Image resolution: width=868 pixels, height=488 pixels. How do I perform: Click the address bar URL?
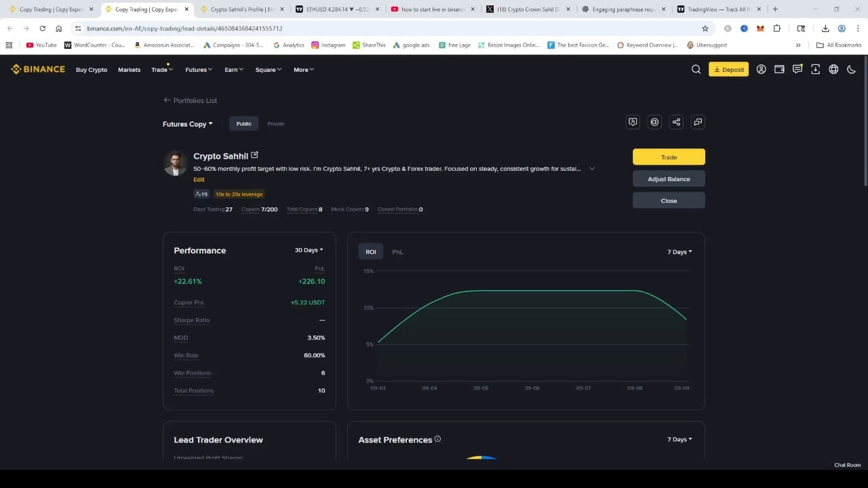pos(185,28)
